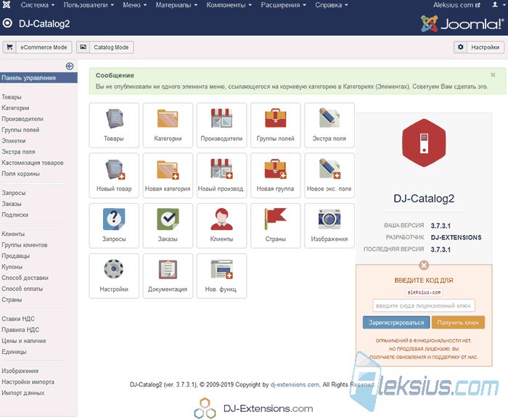Click the Joomla icon in the top bar
Screen dimensions: 508x420
click(x=7, y=5)
